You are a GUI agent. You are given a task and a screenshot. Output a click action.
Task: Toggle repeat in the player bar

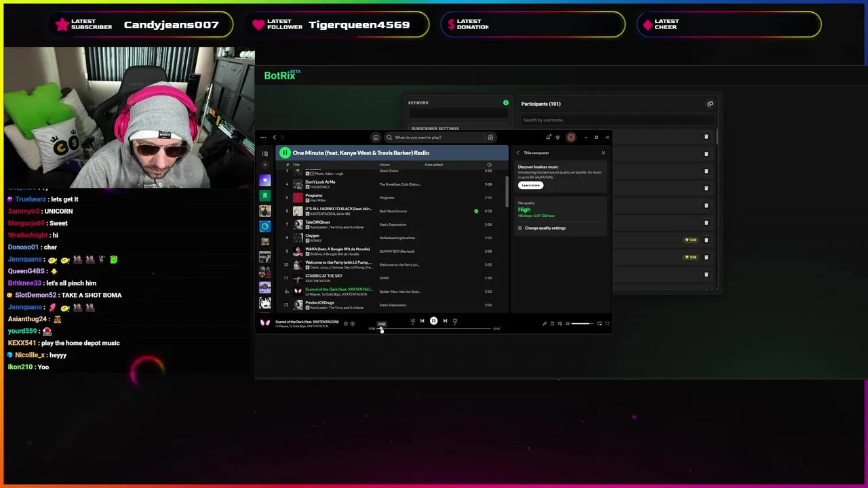[455, 321]
